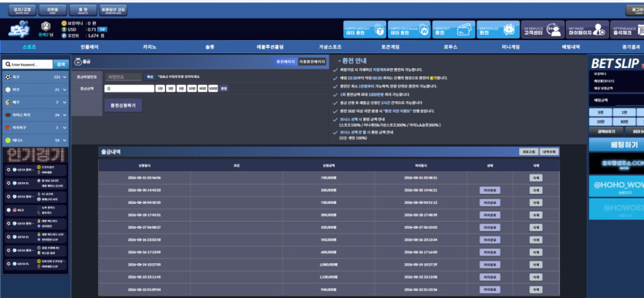Viewport: 644px width, 298px height.
Task: Click the password confirm (확인) button
Action: pos(150,76)
